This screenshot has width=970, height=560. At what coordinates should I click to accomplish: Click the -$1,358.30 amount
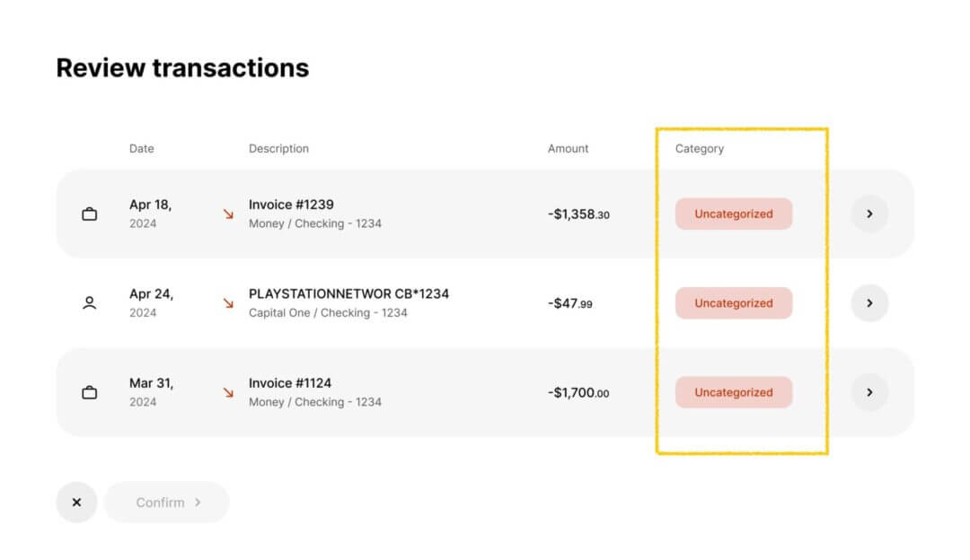[578, 214]
